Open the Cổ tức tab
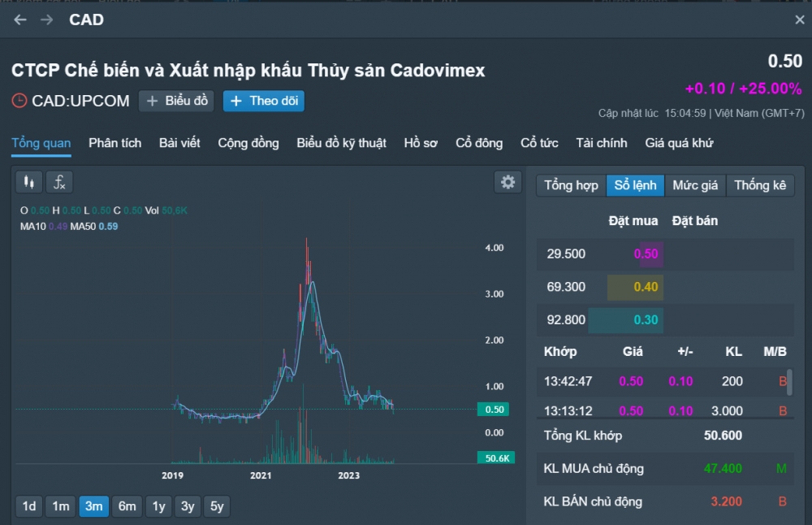Image resolution: width=812 pixels, height=525 pixels. (539, 143)
